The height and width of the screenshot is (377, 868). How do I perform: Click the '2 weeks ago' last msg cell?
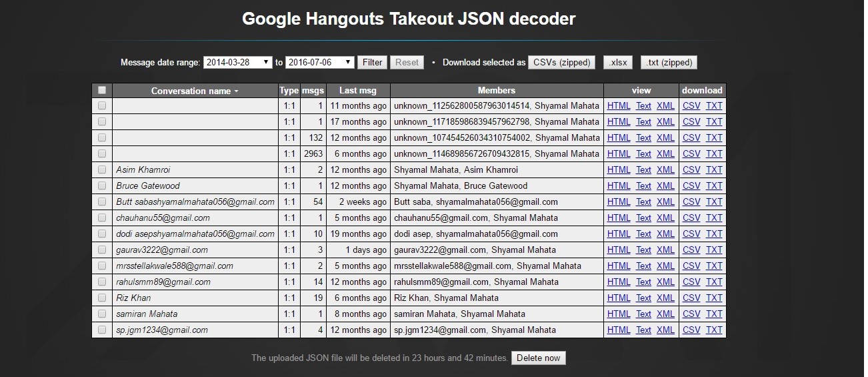coord(358,202)
